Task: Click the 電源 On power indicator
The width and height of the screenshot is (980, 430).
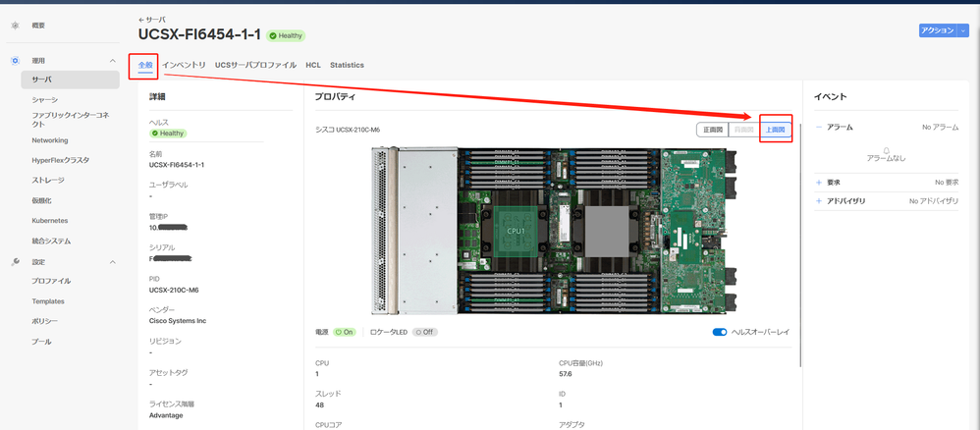Action: point(345,332)
